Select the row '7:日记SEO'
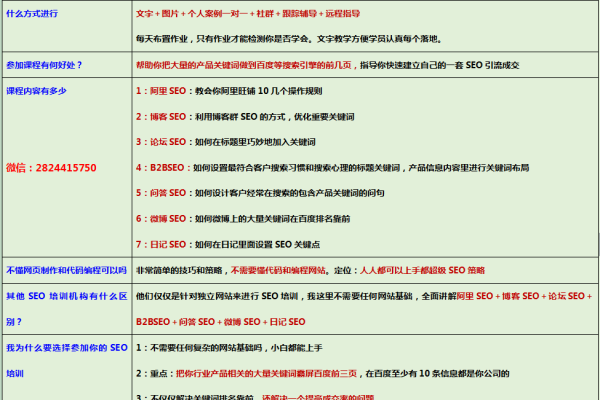Viewport: 600px width, 400px height. point(228,244)
